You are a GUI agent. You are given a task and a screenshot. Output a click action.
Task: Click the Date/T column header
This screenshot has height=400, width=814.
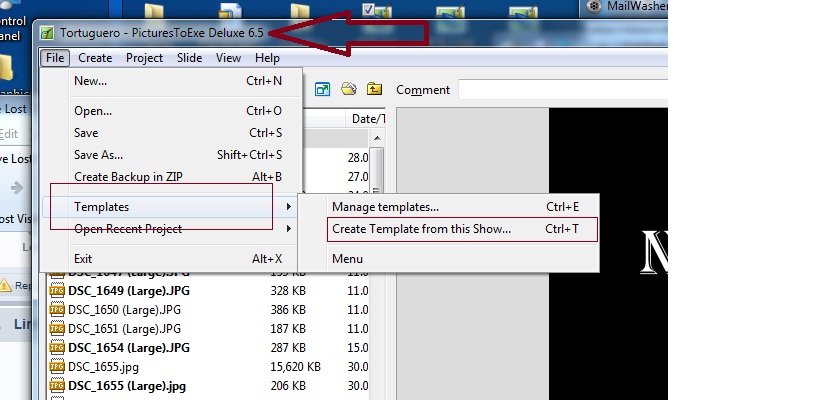pyautogui.click(x=368, y=119)
